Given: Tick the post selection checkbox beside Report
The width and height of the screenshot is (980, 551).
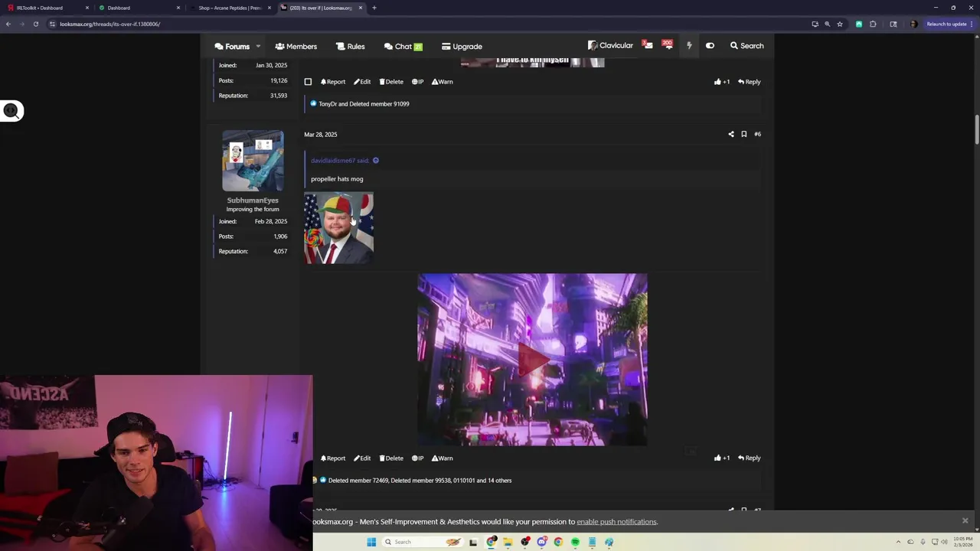Looking at the screenshot, I should tap(308, 82).
